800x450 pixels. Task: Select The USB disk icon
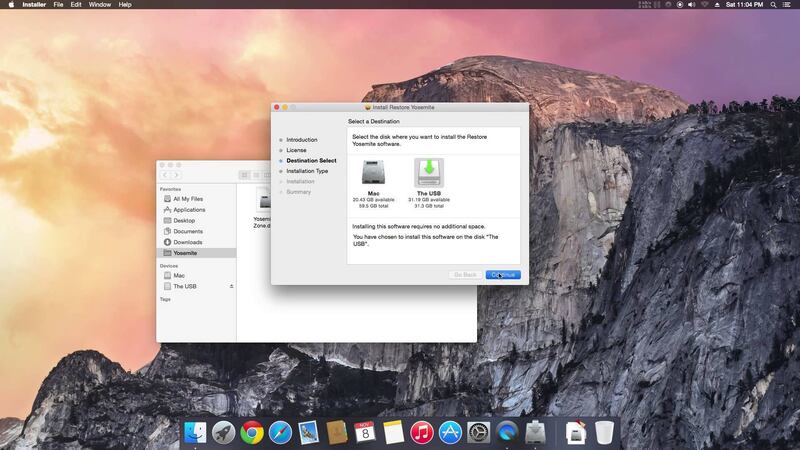429,173
